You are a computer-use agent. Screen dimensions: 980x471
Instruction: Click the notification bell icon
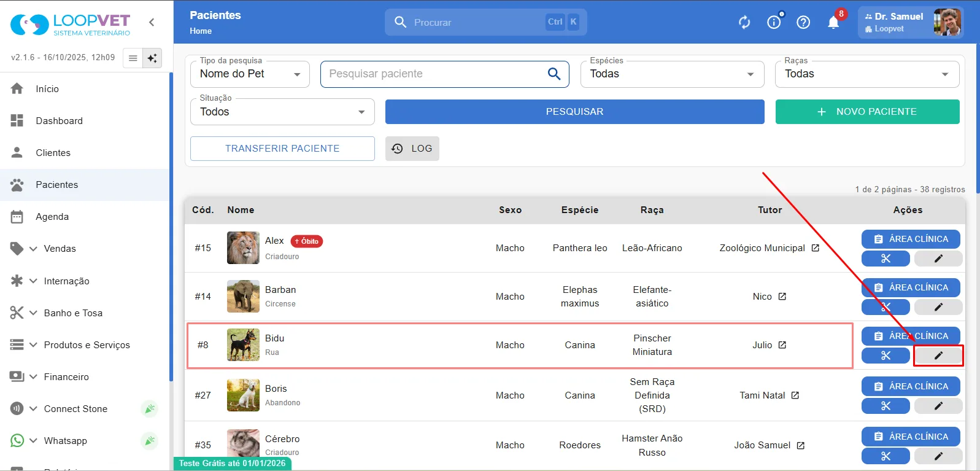click(833, 23)
